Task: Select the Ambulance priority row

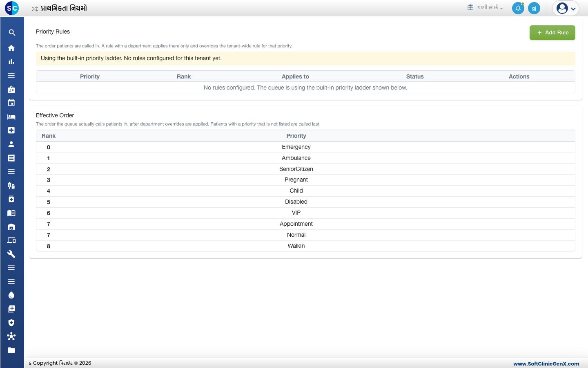Action: click(x=305, y=158)
